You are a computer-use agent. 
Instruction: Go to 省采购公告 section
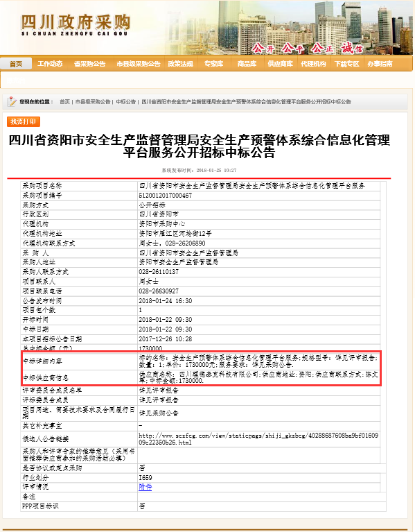89,63
